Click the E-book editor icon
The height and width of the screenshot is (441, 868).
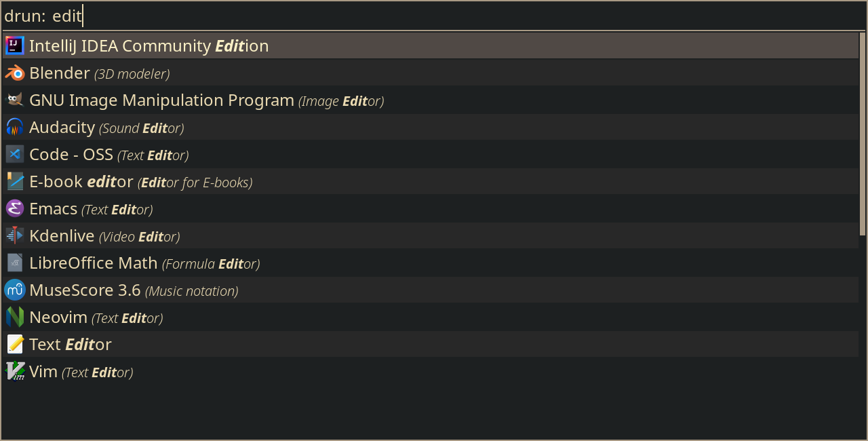[15, 181]
